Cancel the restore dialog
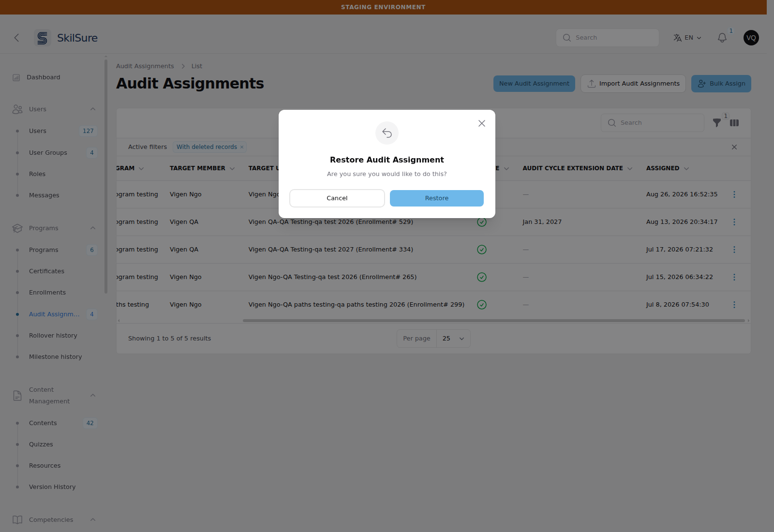 (x=337, y=198)
